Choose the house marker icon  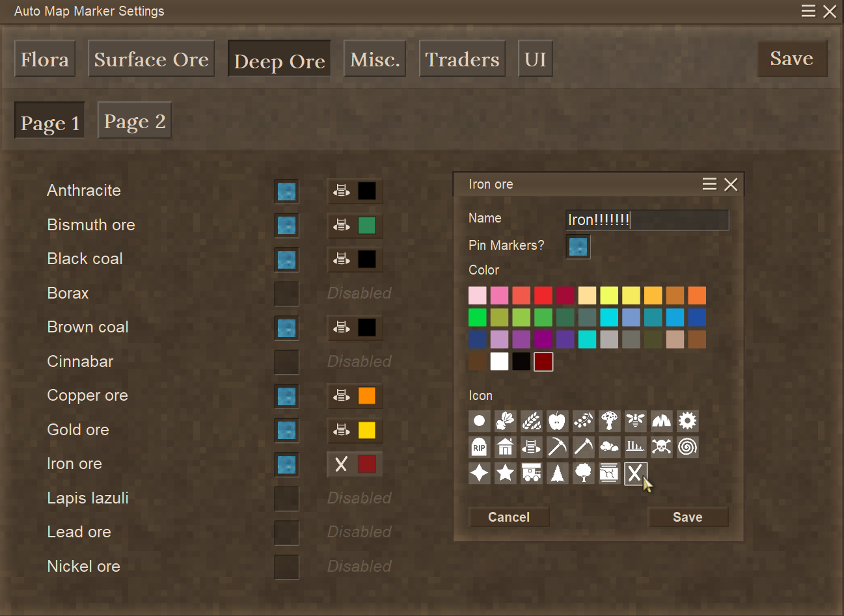pos(506,447)
